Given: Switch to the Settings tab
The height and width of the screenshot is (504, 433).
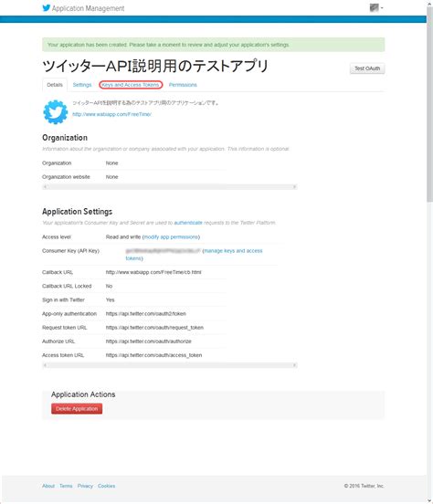Looking at the screenshot, I should (x=82, y=85).
